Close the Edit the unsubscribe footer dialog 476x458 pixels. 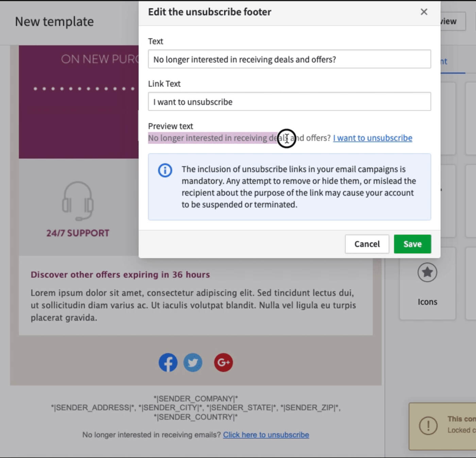click(424, 12)
